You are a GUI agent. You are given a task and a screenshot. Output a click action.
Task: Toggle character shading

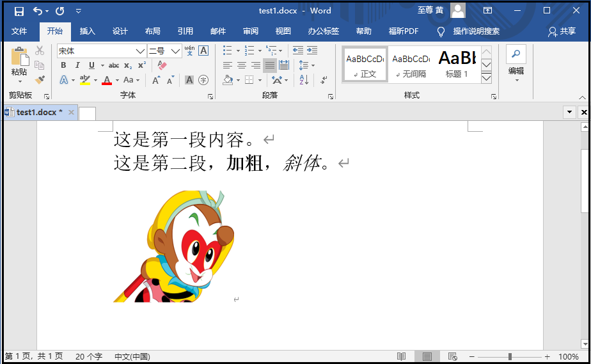point(189,80)
